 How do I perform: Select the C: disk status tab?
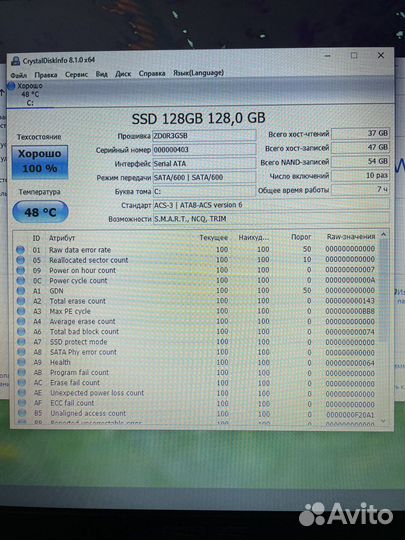[29, 94]
